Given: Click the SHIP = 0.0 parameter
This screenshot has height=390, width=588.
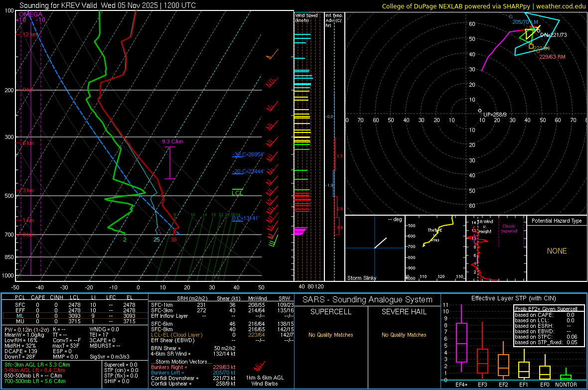Looking at the screenshot, I should (117, 381).
